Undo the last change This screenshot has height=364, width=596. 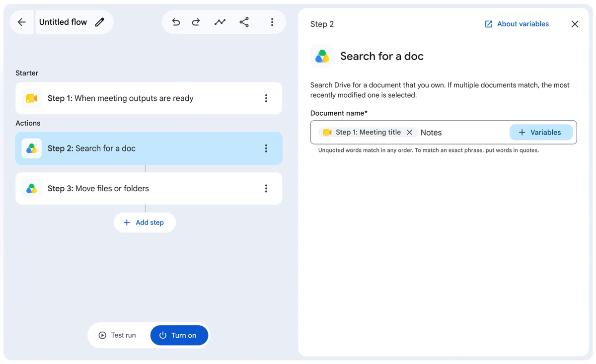(176, 22)
